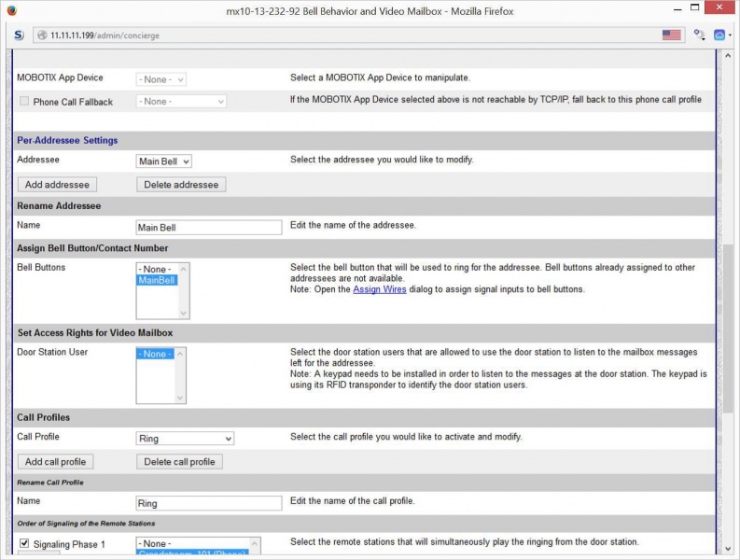Click the Set Access Rights for Video Mailbox header

point(95,332)
